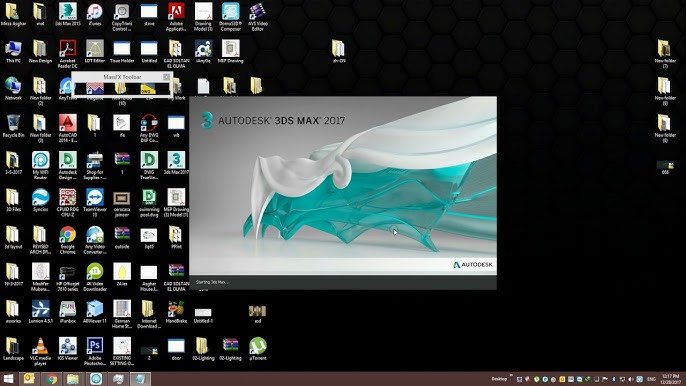The width and height of the screenshot is (686, 386).
Task: Open the outside archive file
Action: tap(122, 238)
